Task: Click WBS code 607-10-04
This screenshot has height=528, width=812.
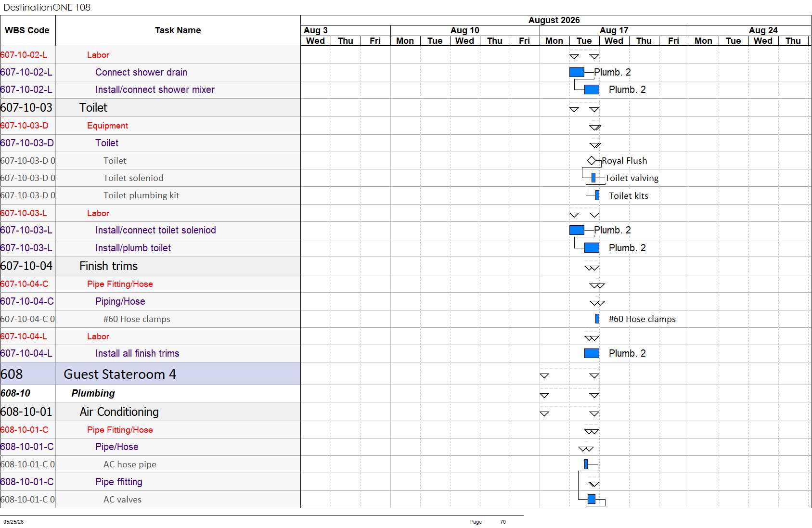Action: coord(26,266)
